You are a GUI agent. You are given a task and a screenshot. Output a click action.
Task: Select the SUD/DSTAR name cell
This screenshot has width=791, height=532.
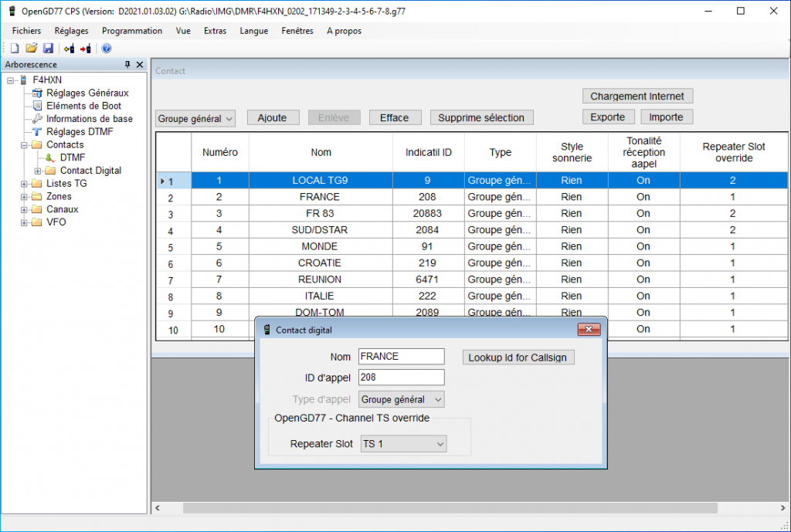[x=321, y=230]
